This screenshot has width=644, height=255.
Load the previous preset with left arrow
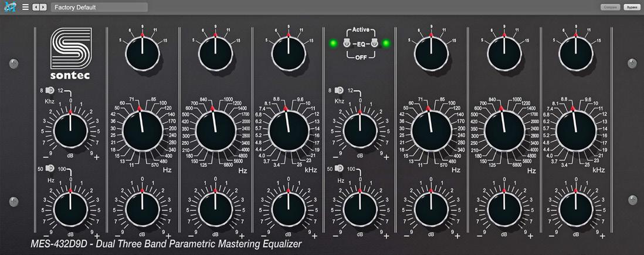(x=35, y=7)
